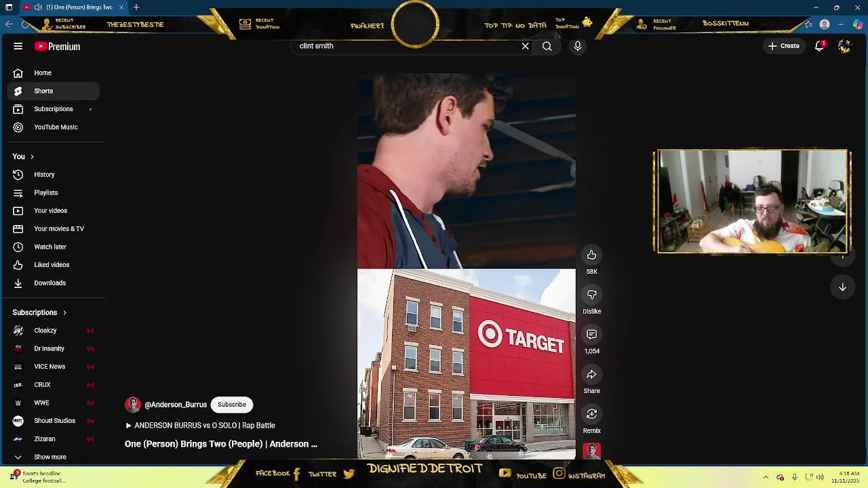Open @Anderson_Burrus channel name
The image size is (868, 488).
[176, 405]
